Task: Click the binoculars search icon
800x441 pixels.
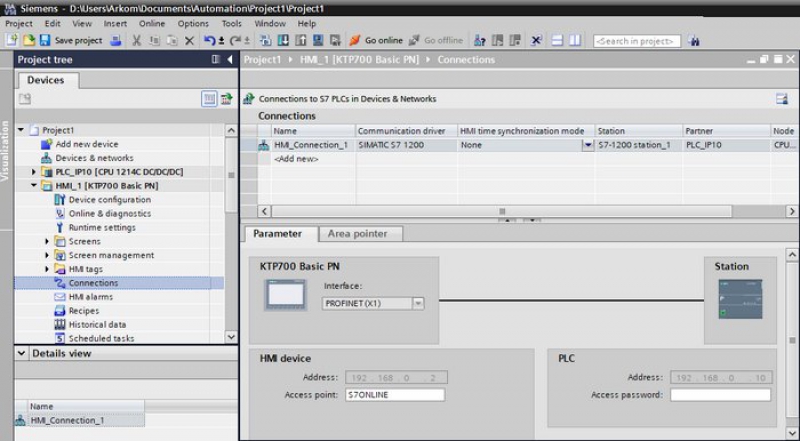Action: coord(693,41)
